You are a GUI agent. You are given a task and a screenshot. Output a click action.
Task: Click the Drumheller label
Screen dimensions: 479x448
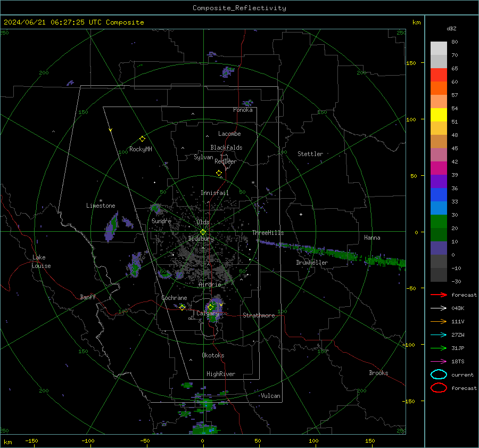[312, 263]
